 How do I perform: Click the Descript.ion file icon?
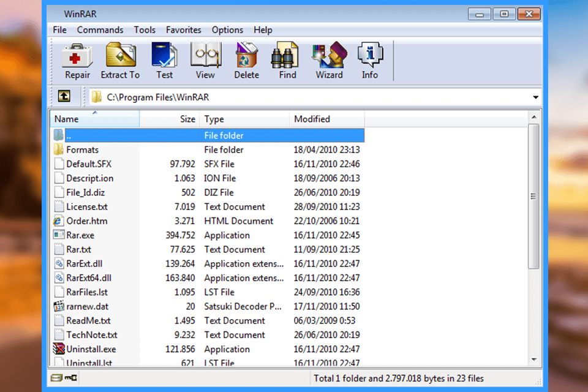59,178
